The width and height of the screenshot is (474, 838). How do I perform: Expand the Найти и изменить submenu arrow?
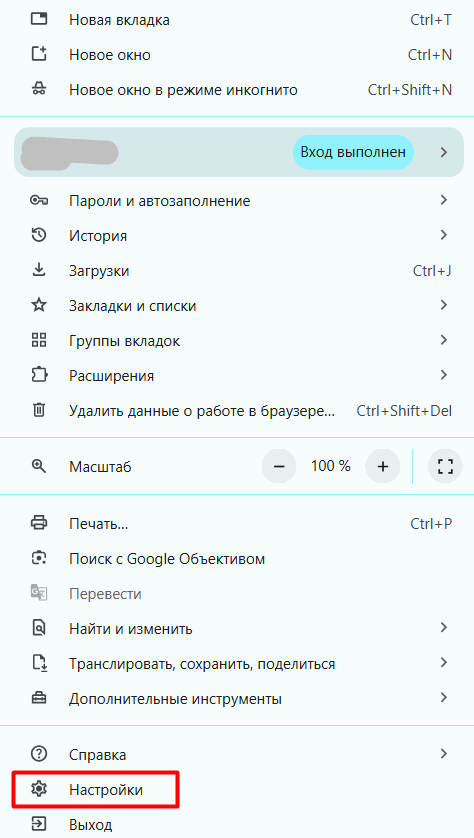(x=443, y=627)
